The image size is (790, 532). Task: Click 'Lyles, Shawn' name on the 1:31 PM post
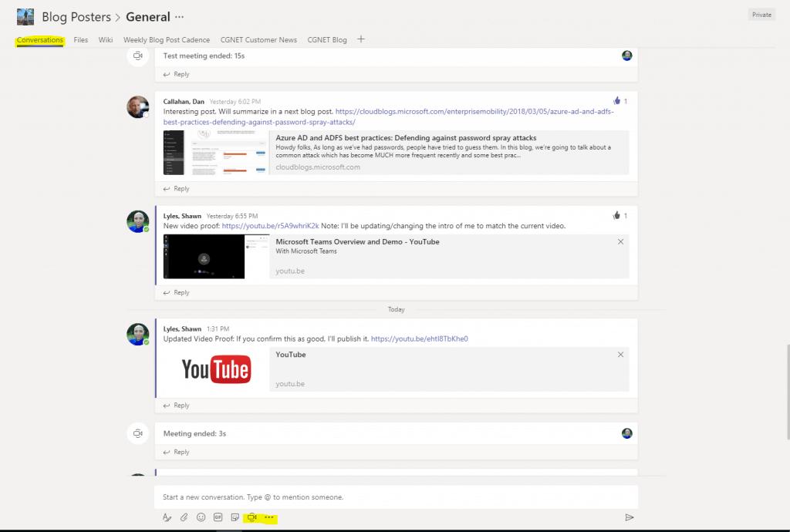pyautogui.click(x=182, y=329)
